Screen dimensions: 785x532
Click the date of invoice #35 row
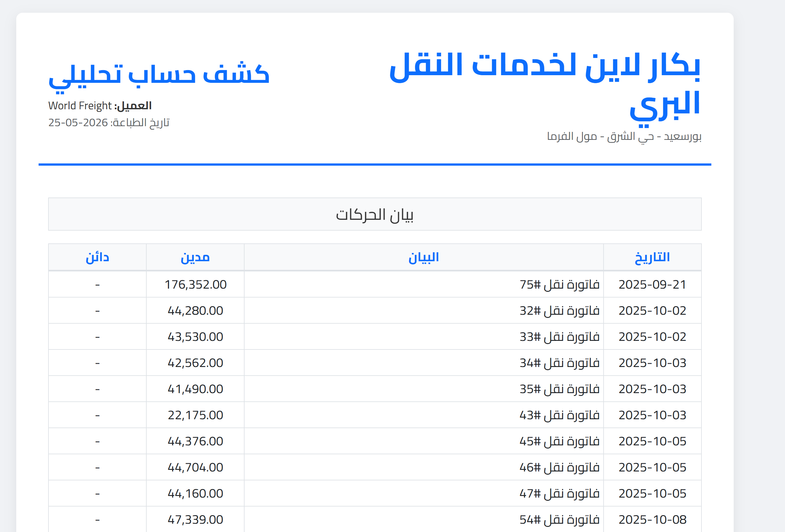652,389
